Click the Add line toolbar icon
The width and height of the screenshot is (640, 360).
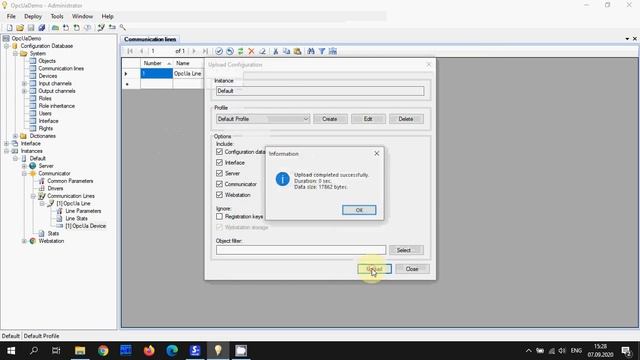pos(101,27)
